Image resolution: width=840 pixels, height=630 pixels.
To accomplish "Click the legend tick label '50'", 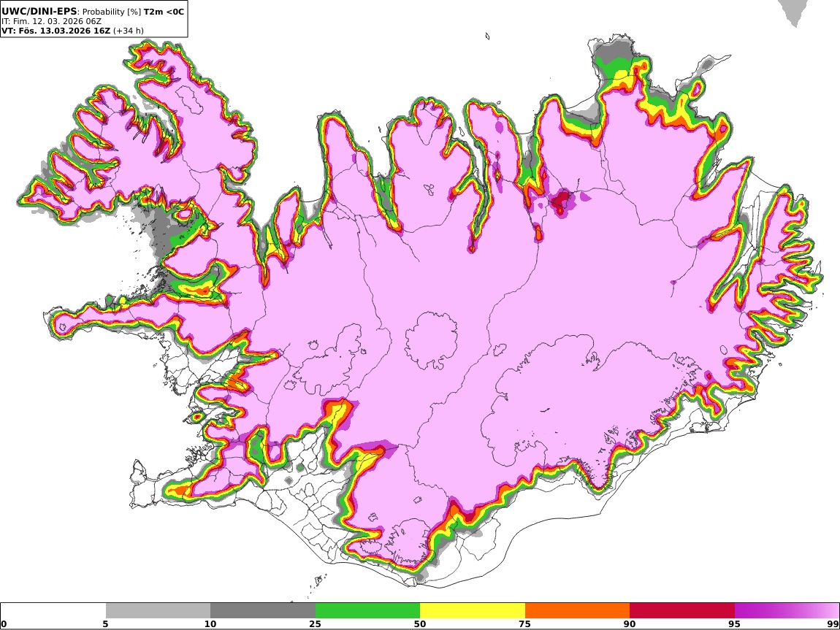I will 420,624.
